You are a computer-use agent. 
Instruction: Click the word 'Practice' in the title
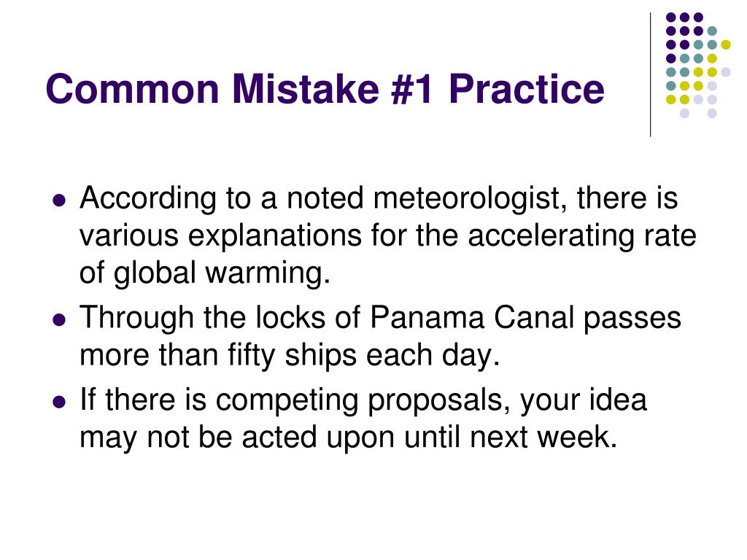pyautogui.click(x=527, y=88)
